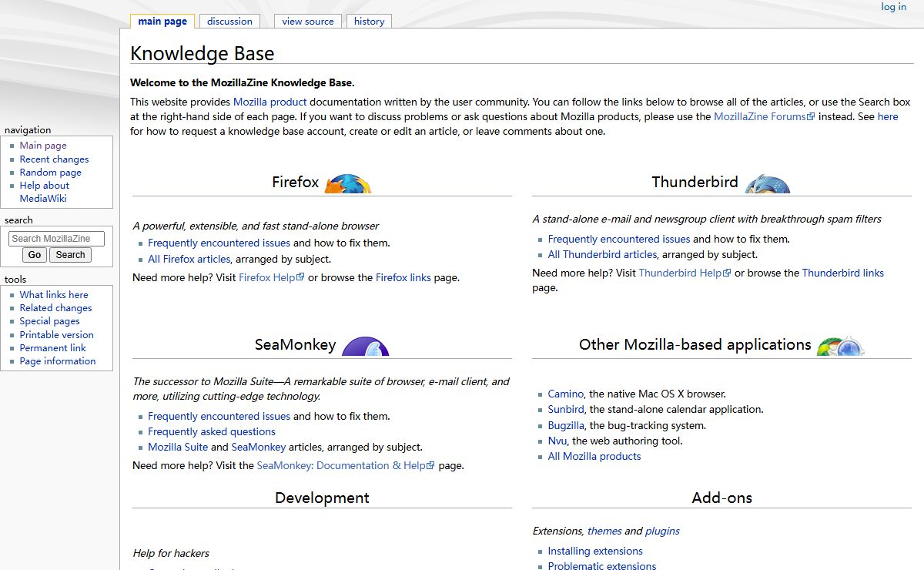
Task: Click the Firefox section heading
Action: tap(295, 183)
